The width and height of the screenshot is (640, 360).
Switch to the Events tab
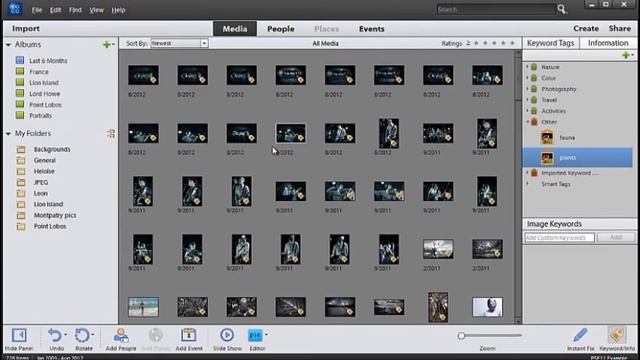pos(371,29)
